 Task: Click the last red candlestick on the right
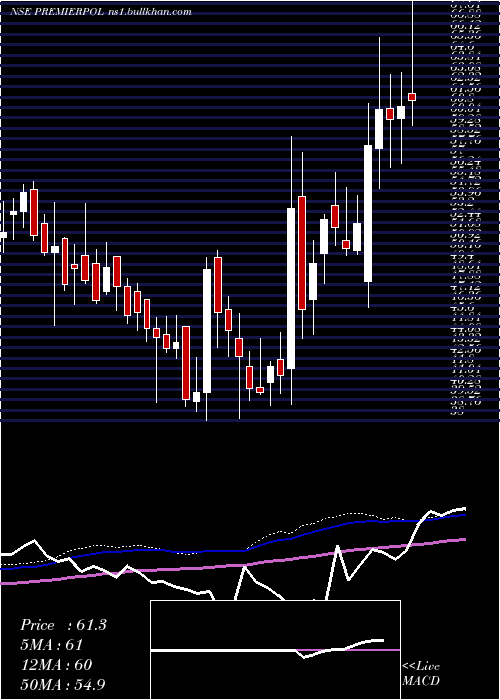coord(412,97)
